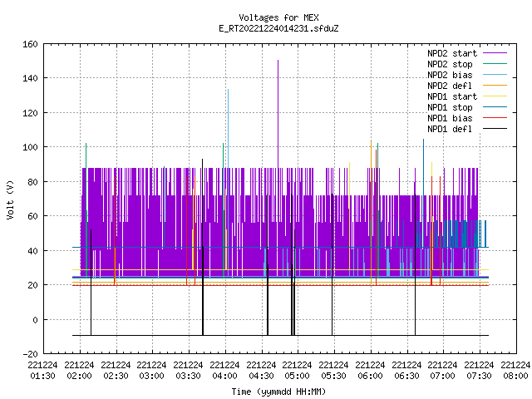Click the tallest purple spike peaking near 150 V
Image resolution: width=532 pixels, height=399 pixels.
[278, 114]
